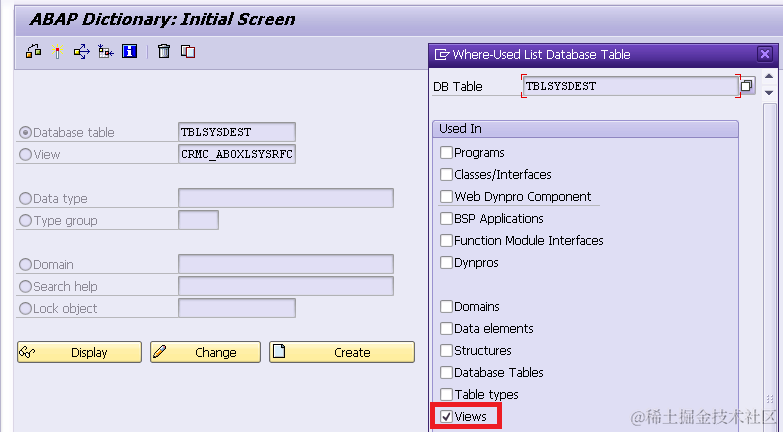Tick the Database Tables checkbox

(x=446, y=372)
